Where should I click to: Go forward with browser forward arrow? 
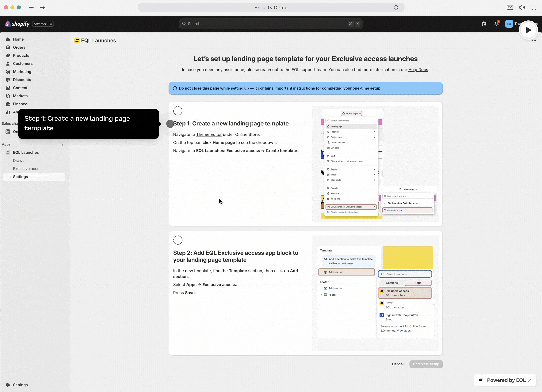click(x=42, y=7)
